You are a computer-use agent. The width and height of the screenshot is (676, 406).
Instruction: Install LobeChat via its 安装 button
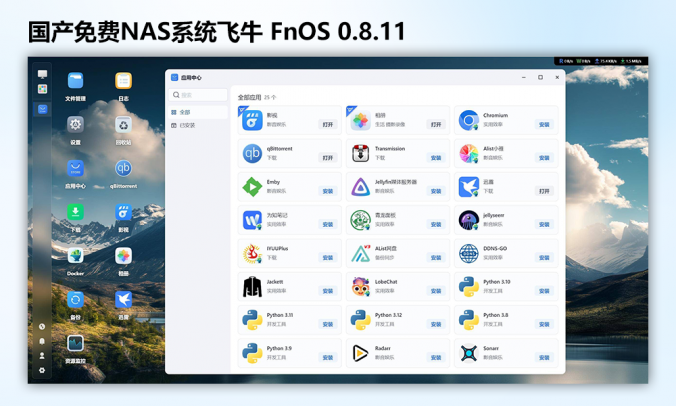click(x=436, y=291)
